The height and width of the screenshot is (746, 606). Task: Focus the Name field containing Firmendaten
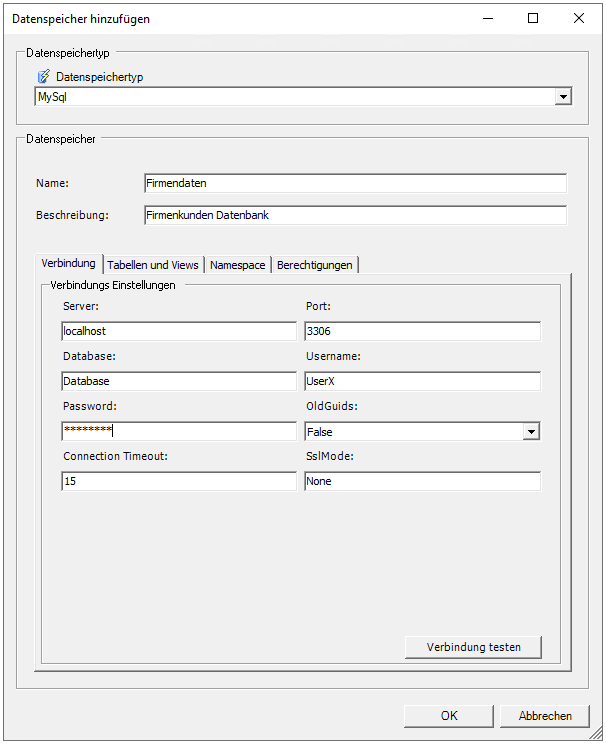[x=355, y=183]
